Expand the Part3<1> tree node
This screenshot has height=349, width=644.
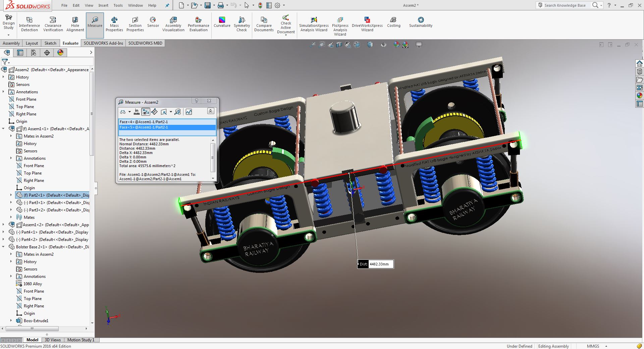click(x=11, y=202)
